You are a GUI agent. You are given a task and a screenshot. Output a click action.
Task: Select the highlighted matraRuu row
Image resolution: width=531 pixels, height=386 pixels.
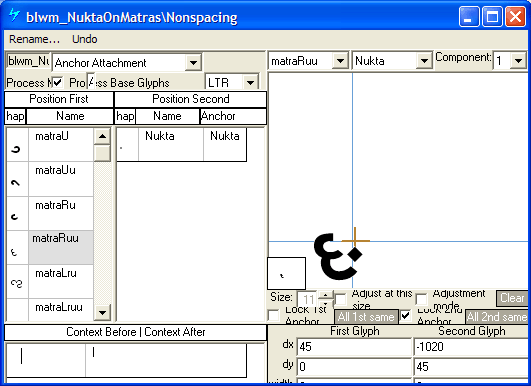(50, 248)
